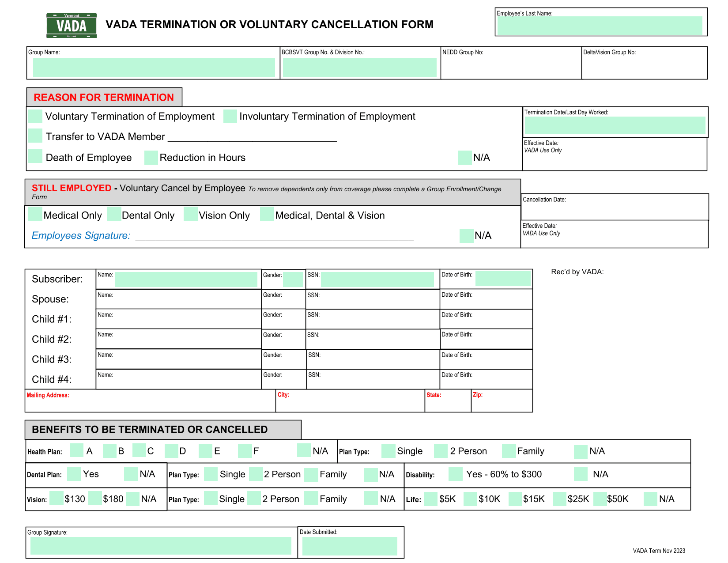Tick N/A in Reason for Termination section
Screen dimensions: 728x563
[x=465, y=158]
